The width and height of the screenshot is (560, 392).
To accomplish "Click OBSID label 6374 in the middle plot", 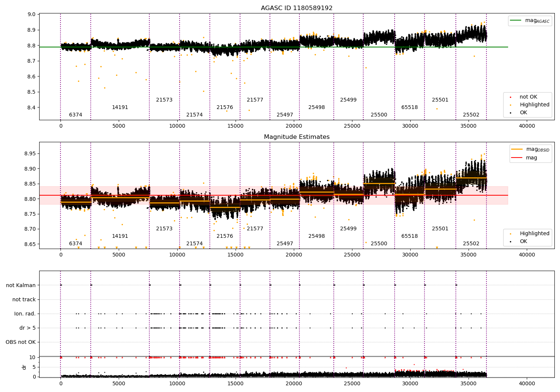I will tap(76, 244).
